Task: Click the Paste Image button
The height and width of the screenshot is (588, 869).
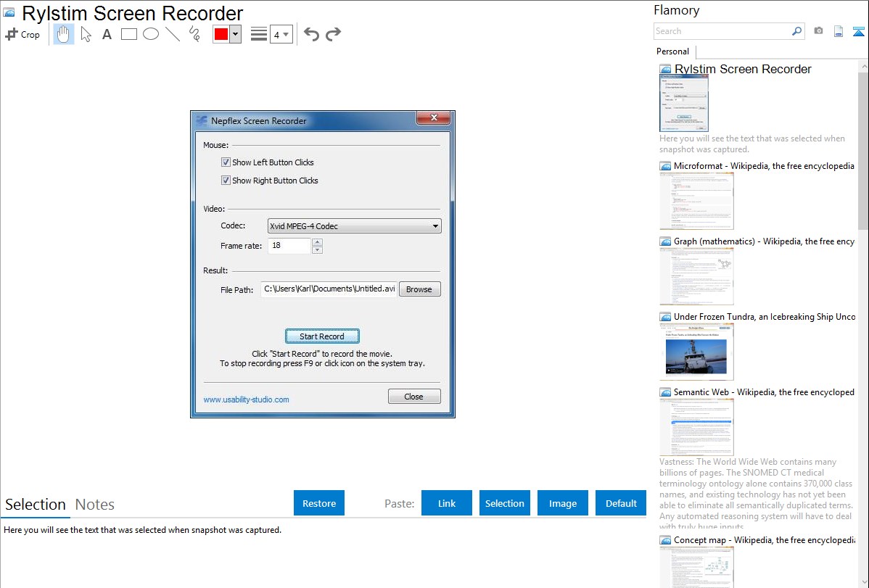Action: pos(563,503)
